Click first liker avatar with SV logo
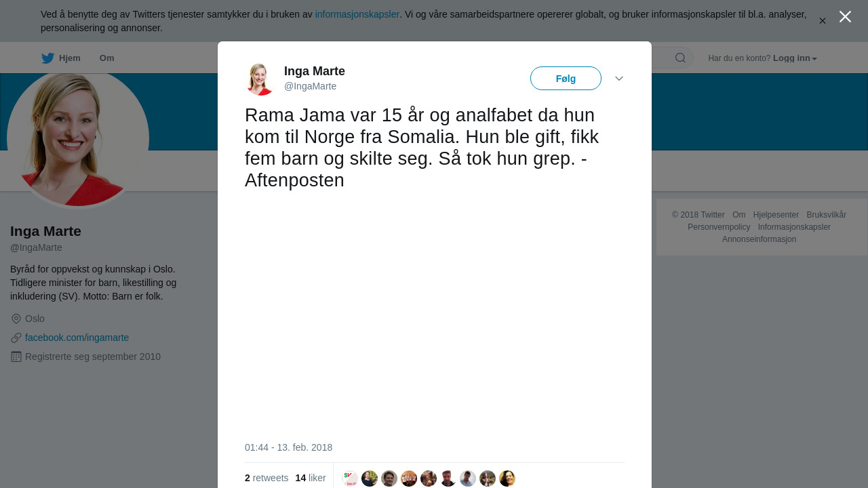Image resolution: width=868 pixels, height=488 pixels. 350,479
